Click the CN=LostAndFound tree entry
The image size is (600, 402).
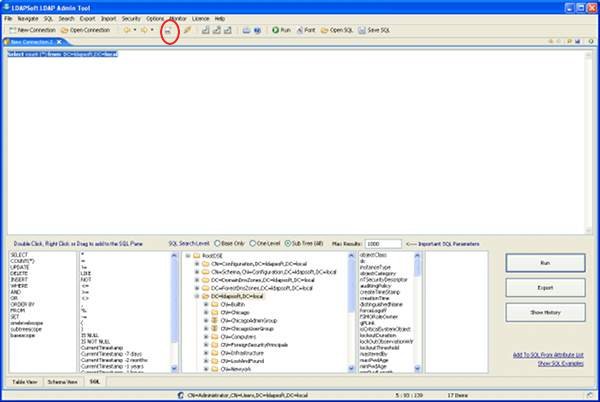(242, 361)
